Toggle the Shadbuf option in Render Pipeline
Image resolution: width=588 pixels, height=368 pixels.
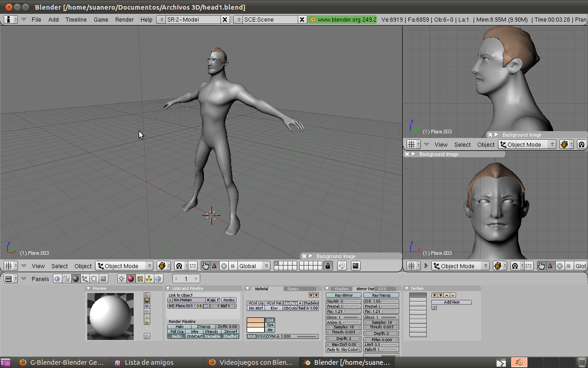tap(231, 336)
